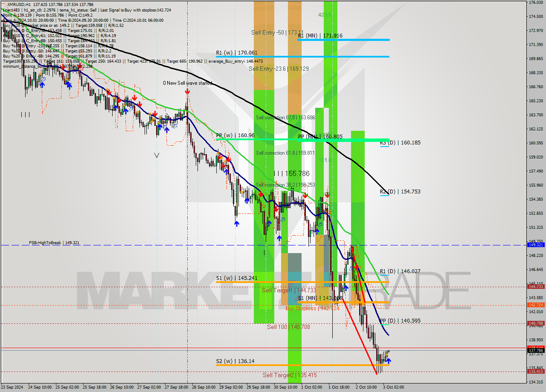546x392 pixels.
Task: Click the Sell 100 | 140.708 label
Action: pos(288,327)
